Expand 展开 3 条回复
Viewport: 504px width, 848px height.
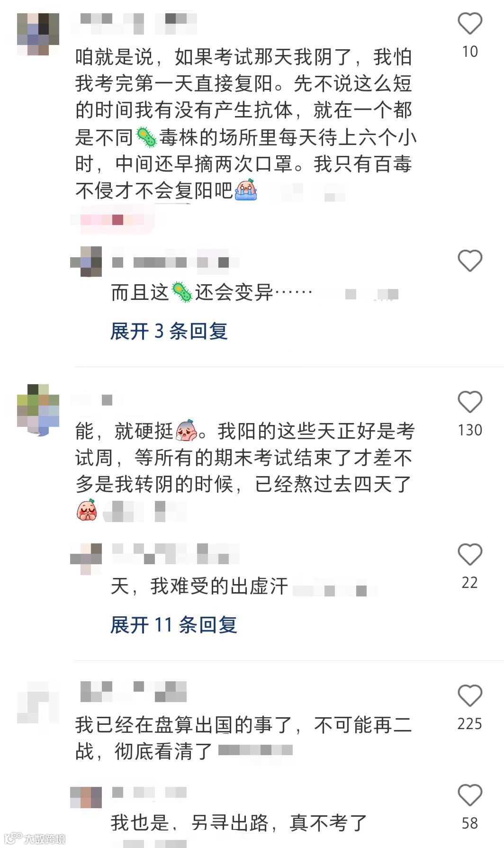pos(169,331)
